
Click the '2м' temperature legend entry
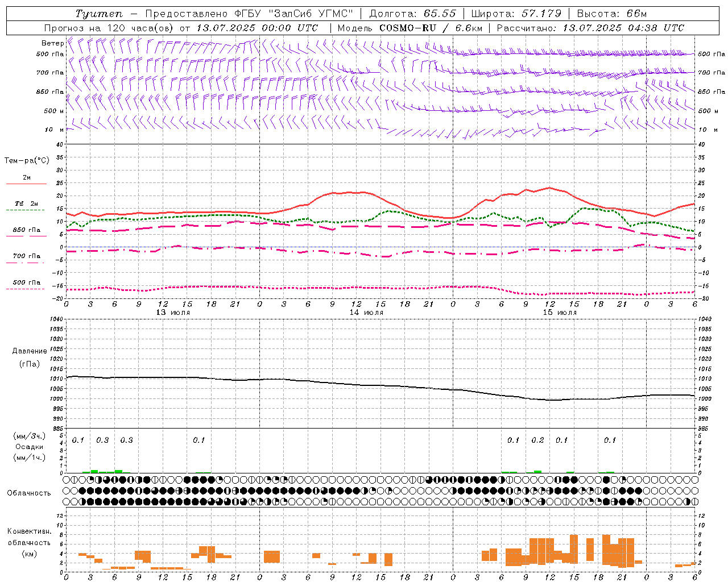27,177
